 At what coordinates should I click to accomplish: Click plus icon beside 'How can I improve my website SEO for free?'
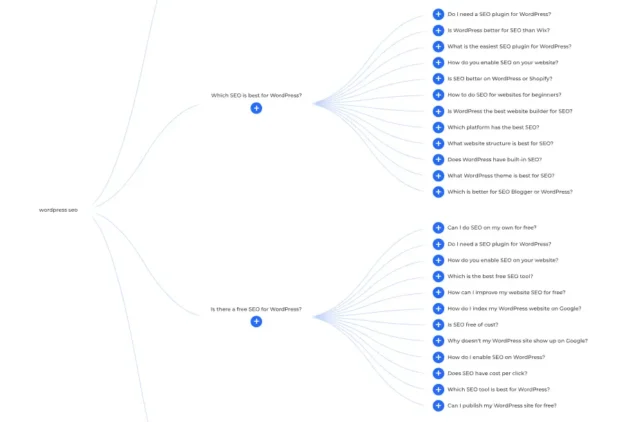point(438,292)
